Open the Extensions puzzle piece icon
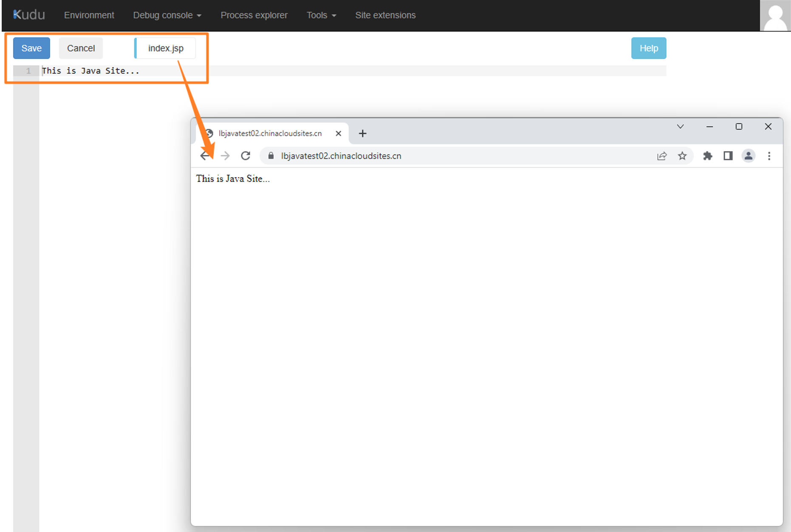The height and width of the screenshot is (532, 791). (707, 156)
